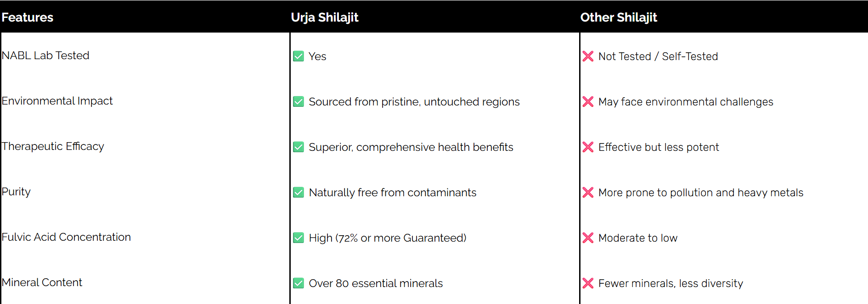Click the green checkmark beside Yes
Screen dimensions: 868x304
(299, 56)
